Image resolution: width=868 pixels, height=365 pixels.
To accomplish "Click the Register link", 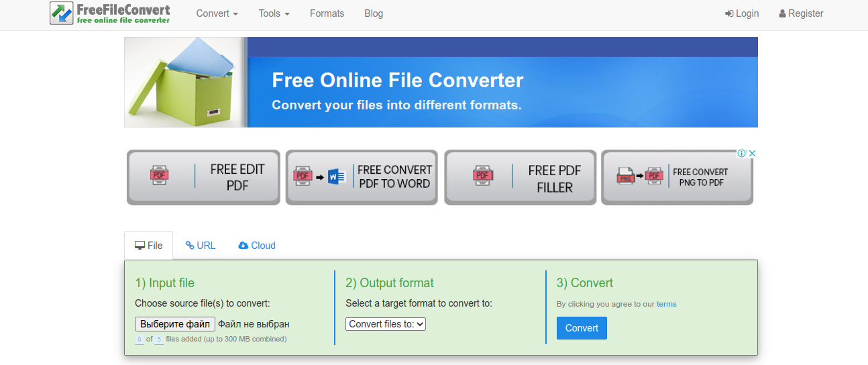I will coord(801,13).
